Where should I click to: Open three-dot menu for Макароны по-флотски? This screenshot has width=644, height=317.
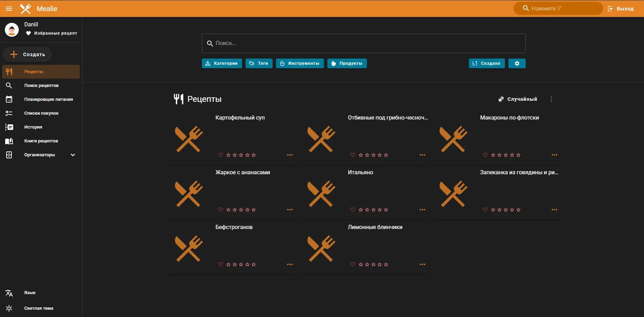tap(554, 155)
